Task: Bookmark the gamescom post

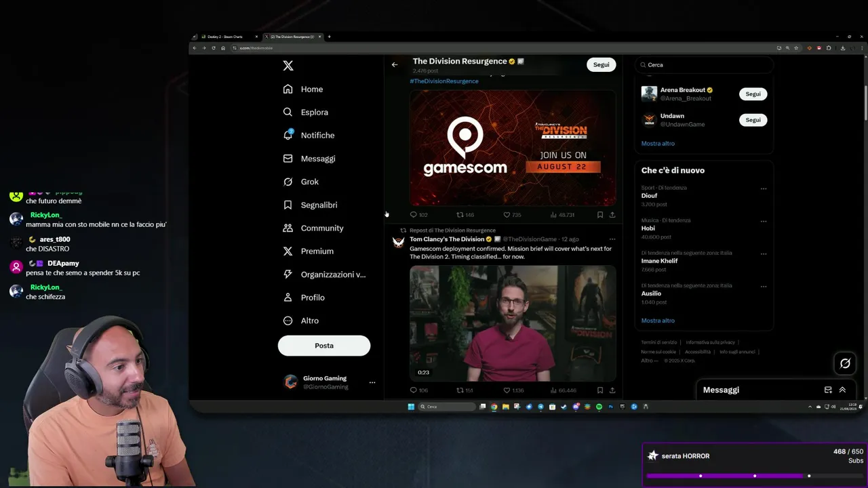Action: tap(600, 215)
